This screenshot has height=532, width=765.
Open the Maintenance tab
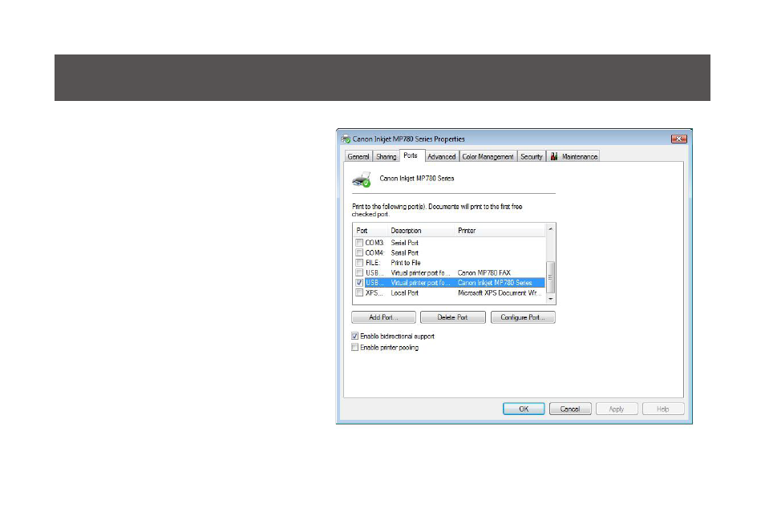[x=573, y=156]
